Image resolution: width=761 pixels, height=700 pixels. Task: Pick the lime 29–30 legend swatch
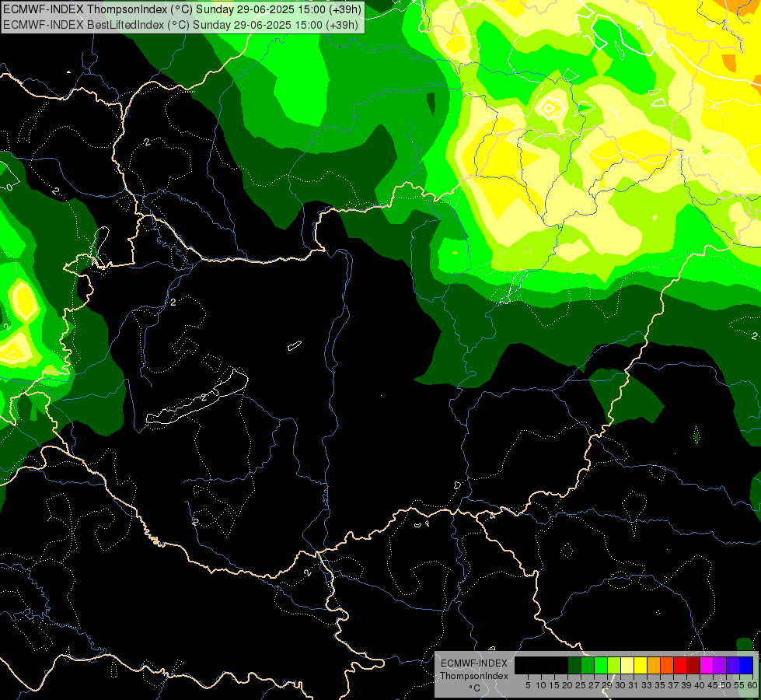tap(614, 665)
